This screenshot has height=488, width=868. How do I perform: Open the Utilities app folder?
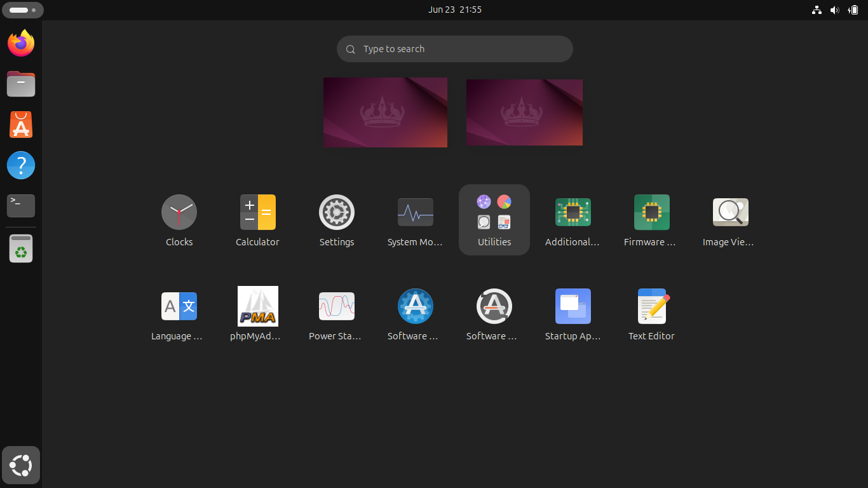click(494, 220)
